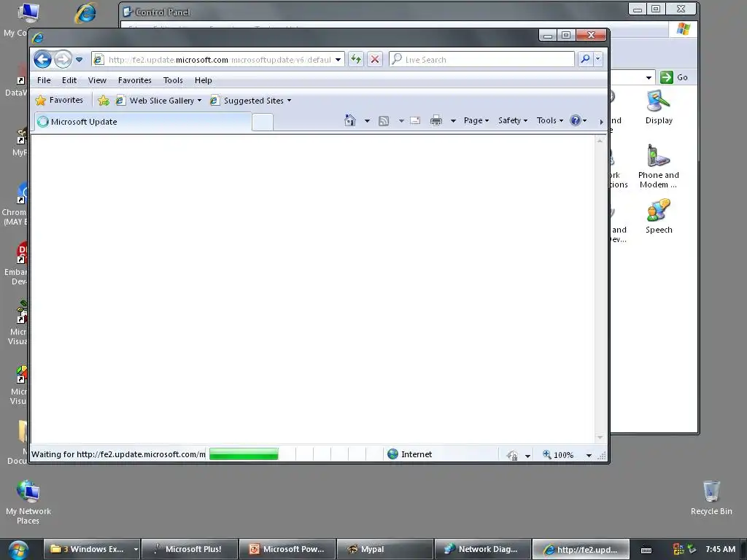
Task: Open the Safety command menu
Action: click(513, 120)
